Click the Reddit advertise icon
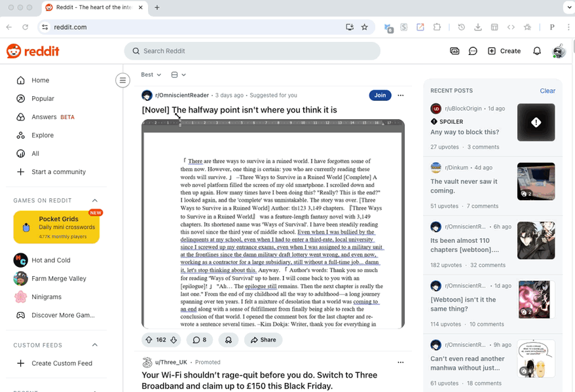The height and width of the screenshot is (392, 575). pyautogui.click(x=454, y=51)
